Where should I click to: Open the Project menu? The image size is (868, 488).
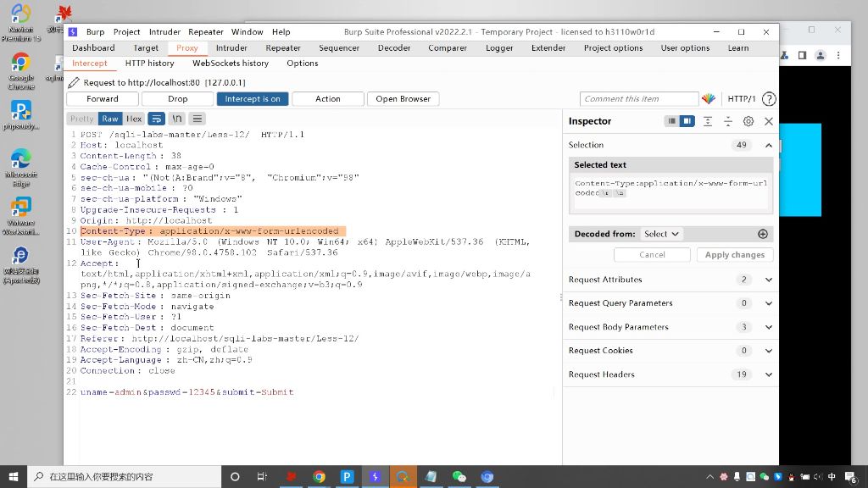pos(127,31)
